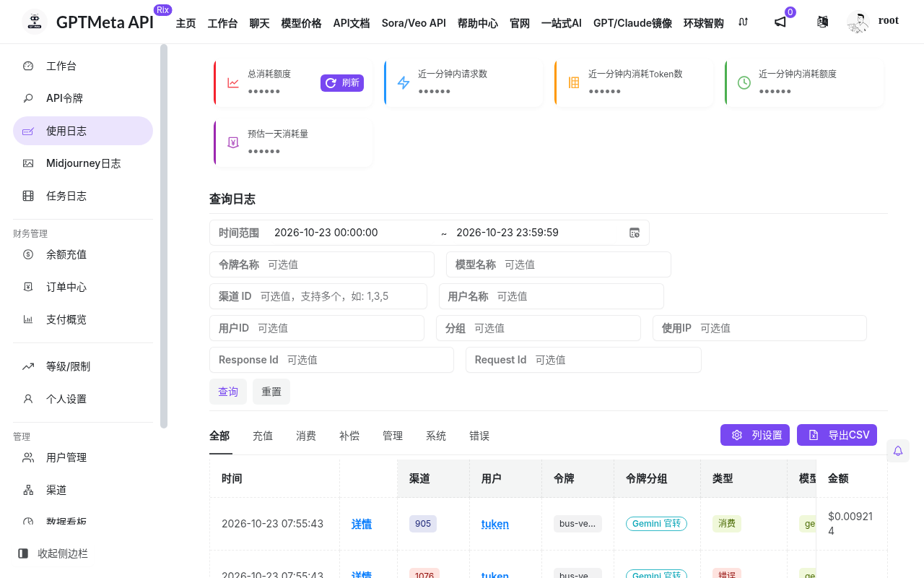Click the API令牌 key icon in sidebar
Image resolution: width=924 pixels, height=578 pixels.
[x=28, y=98]
